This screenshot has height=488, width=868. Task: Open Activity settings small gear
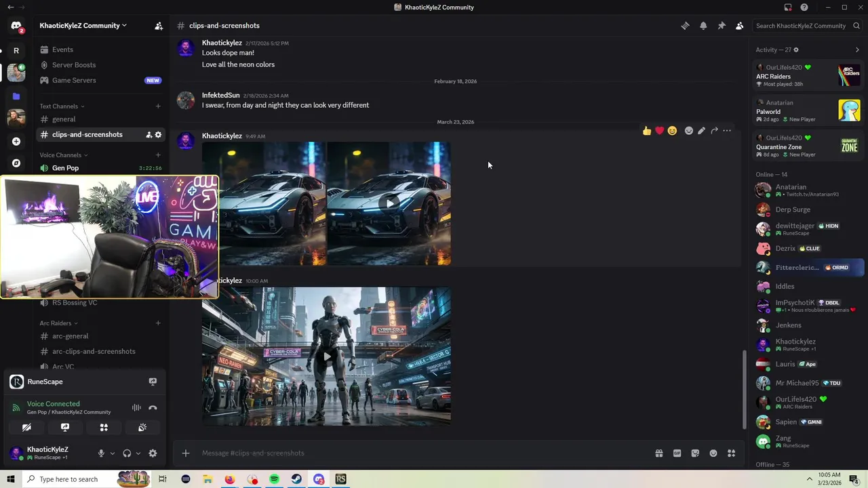coord(796,49)
